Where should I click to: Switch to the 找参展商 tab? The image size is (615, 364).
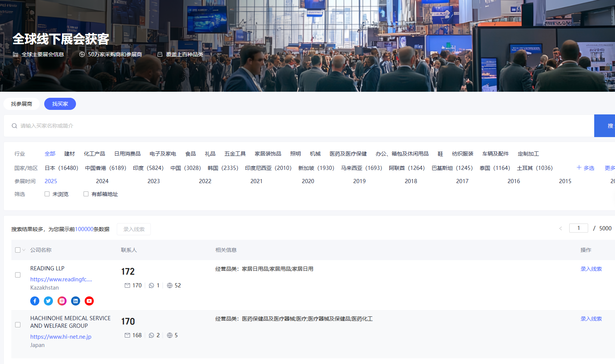(21, 104)
